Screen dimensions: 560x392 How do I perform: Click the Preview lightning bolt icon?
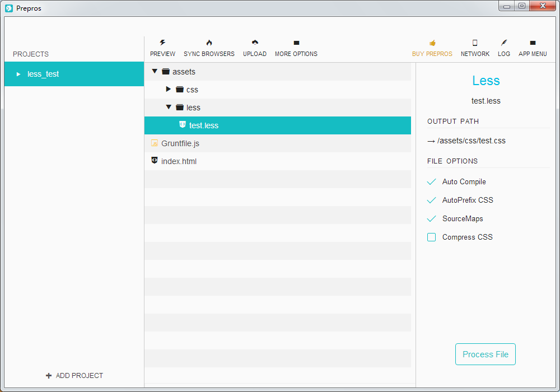(x=162, y=43)
